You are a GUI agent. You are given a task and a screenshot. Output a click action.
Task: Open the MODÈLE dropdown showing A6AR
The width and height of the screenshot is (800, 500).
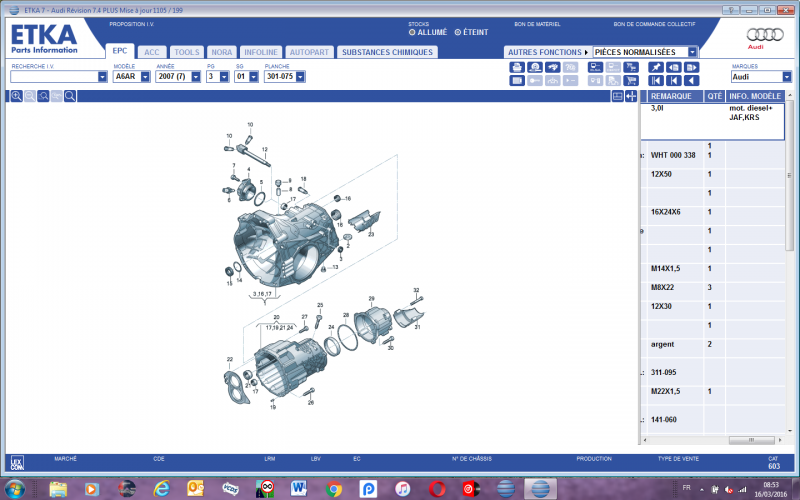point(147,76)
